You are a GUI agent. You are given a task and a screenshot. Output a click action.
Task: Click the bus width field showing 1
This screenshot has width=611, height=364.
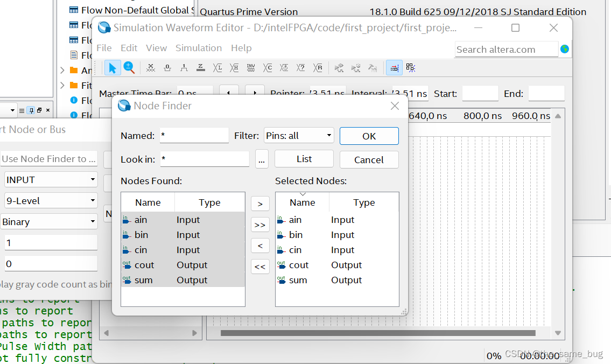pyautogui.click(x=51, y=243)
